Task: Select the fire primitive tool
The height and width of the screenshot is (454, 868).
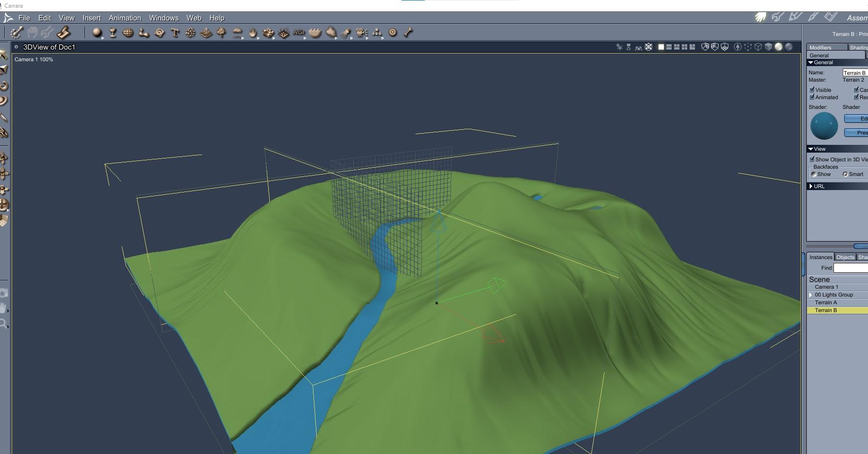Action: point(253,33)
